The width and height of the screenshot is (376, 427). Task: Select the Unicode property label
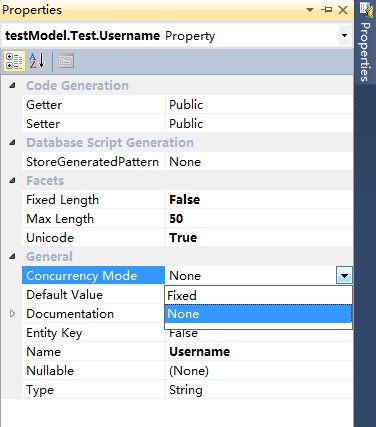pos(50,238)
